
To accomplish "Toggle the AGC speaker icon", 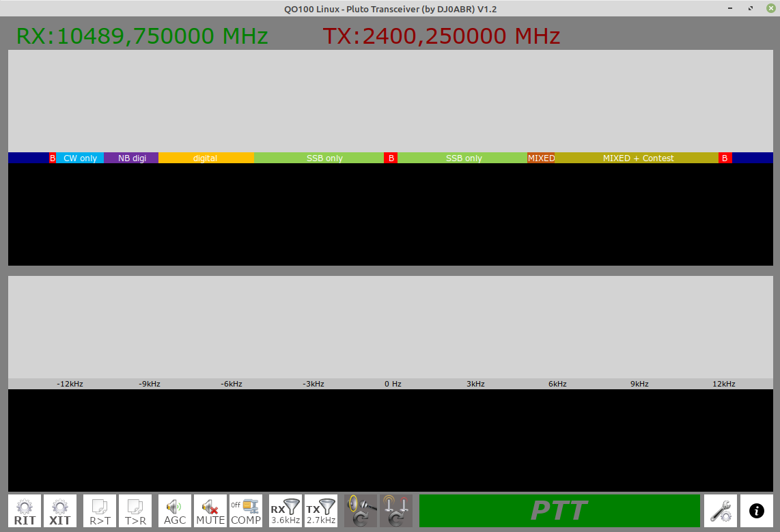I will click(x=175, y=511).
